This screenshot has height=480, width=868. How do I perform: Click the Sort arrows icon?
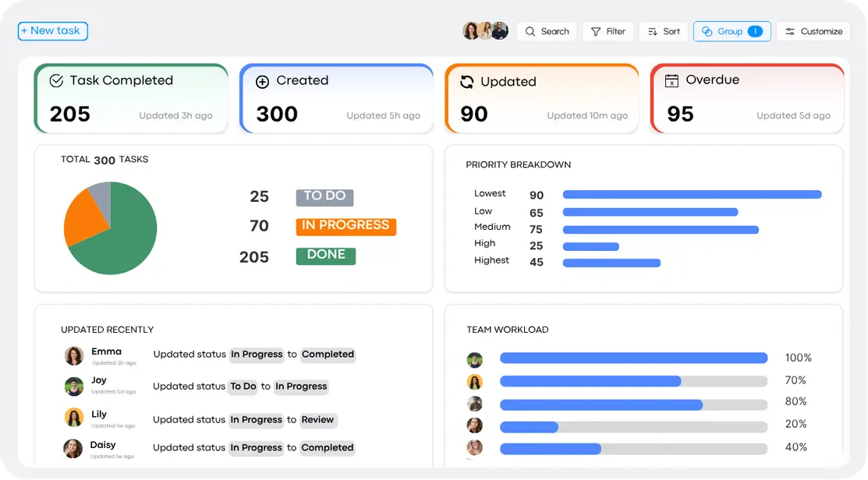click(x=652, y=32)
